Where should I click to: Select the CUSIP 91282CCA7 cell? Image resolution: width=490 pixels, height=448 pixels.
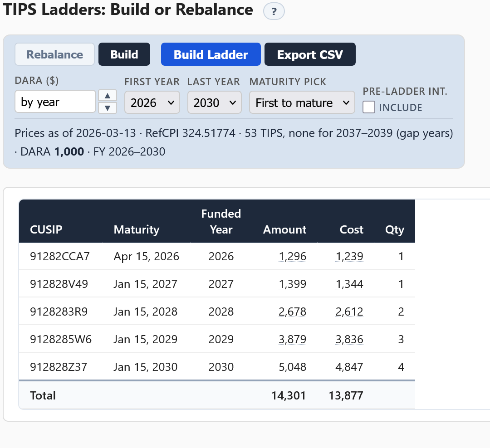pyautogui.click(x=60, y=257)
